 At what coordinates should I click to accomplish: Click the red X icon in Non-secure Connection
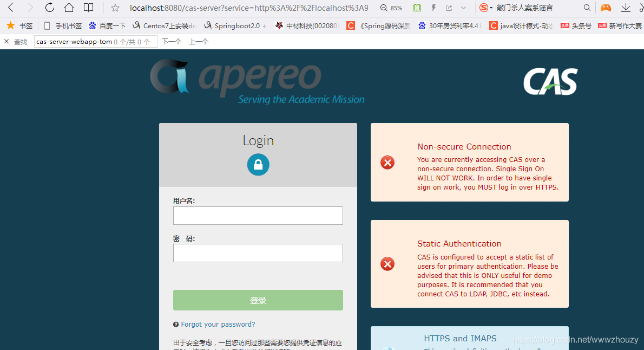tap(387, 163)
